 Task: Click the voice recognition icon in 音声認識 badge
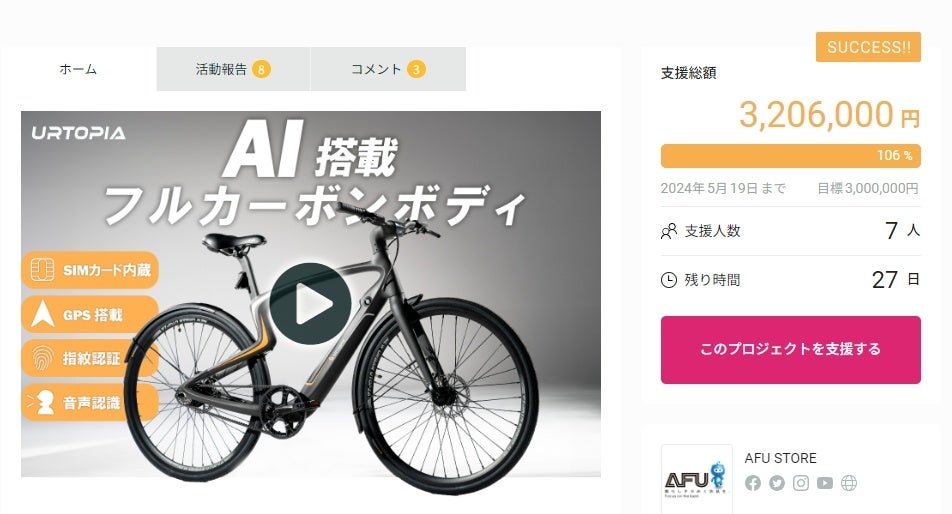pos(41,402)
